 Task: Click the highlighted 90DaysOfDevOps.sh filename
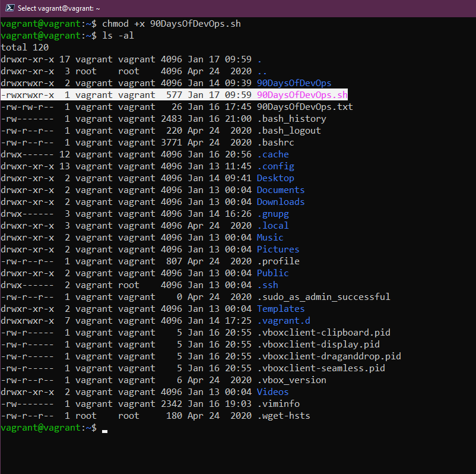click(x=302, y=95)
